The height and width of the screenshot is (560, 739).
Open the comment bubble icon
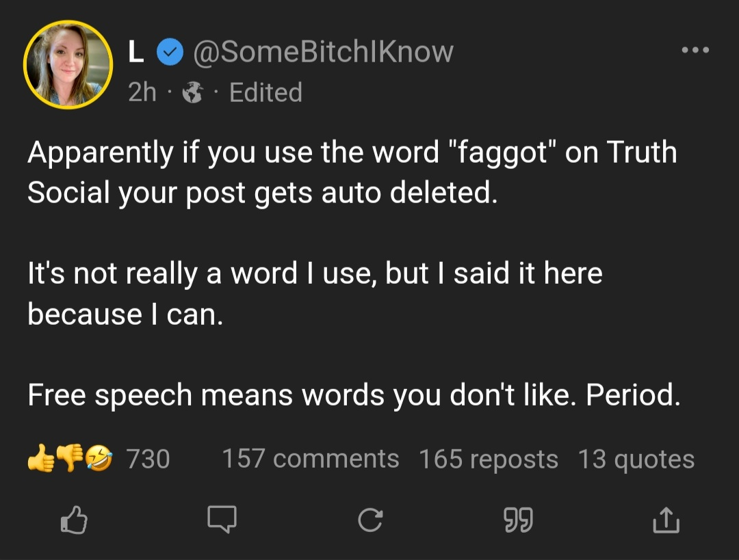pos(222,521)
